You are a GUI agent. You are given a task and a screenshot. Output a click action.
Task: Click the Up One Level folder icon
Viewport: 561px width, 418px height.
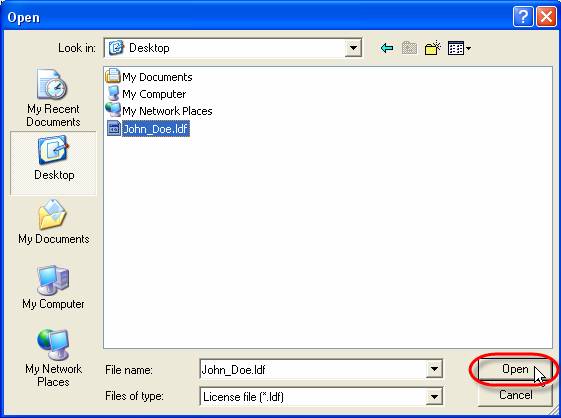tap(409, 48)
